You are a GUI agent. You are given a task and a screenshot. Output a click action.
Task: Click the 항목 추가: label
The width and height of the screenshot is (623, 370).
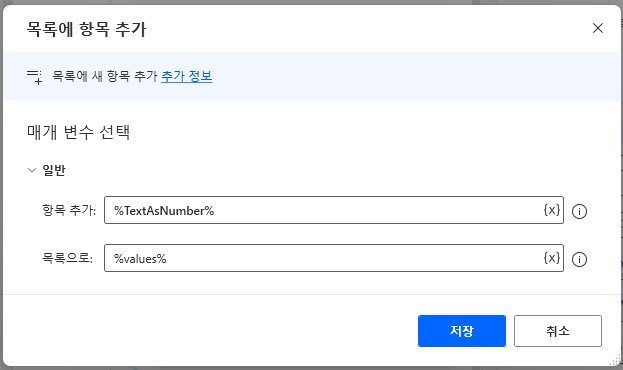69,210
